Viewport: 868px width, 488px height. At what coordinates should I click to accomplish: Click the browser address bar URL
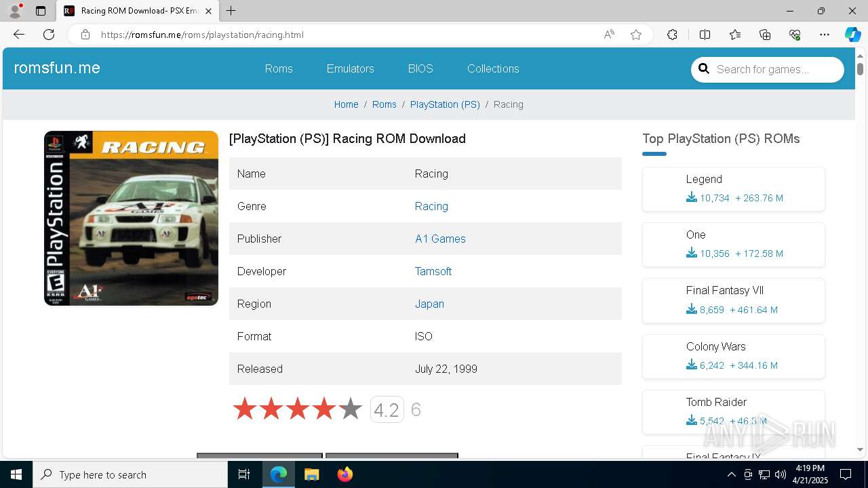click(202, 35)
